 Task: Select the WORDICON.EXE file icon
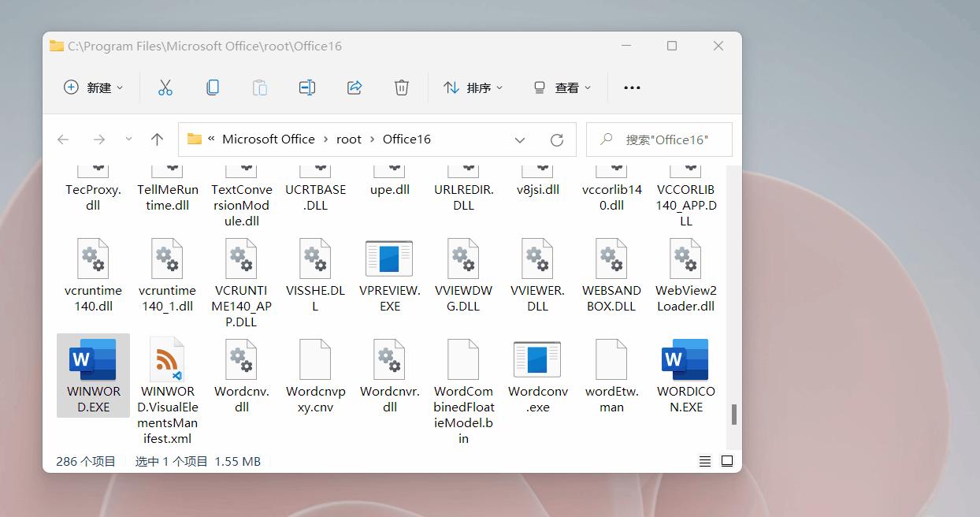(685, 359)
